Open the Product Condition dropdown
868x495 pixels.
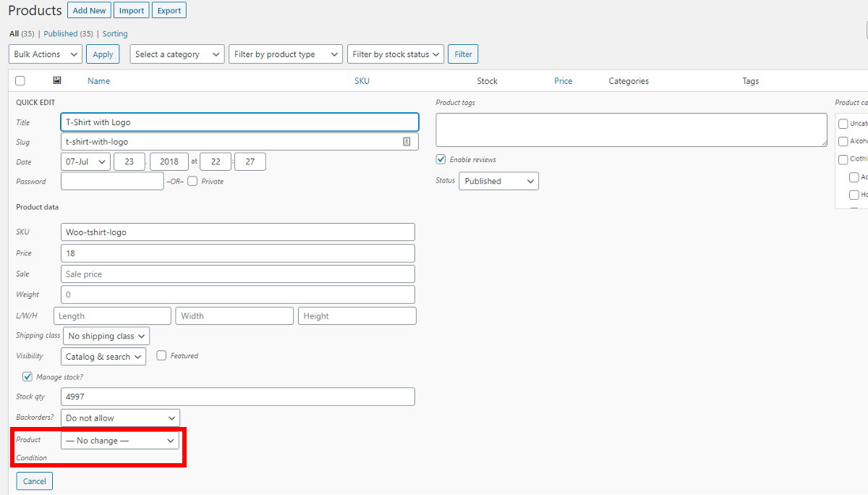[x=120, y=440]
